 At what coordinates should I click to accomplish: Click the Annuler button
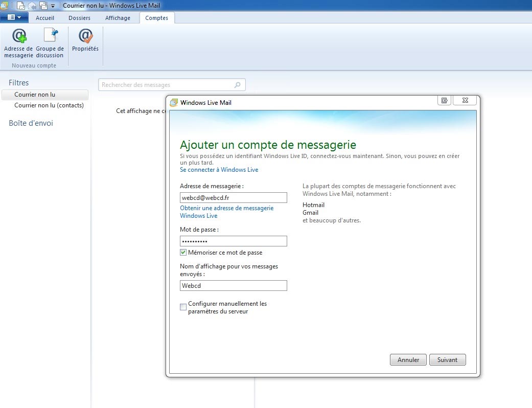click(x=408, y=360)
